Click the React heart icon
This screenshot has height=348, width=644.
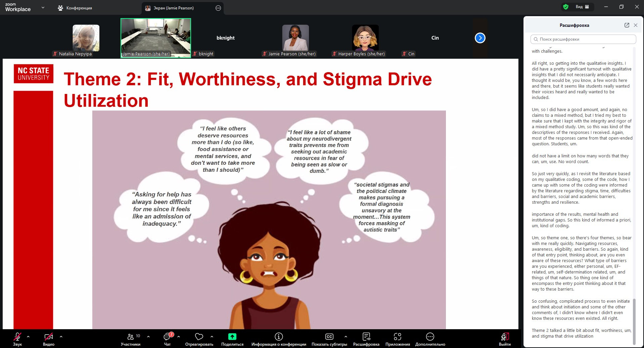point(199,337)
